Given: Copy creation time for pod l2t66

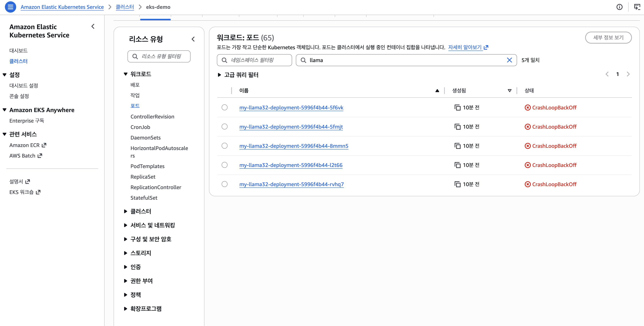Looking at the screenshot, I should [x=457, y=165].
